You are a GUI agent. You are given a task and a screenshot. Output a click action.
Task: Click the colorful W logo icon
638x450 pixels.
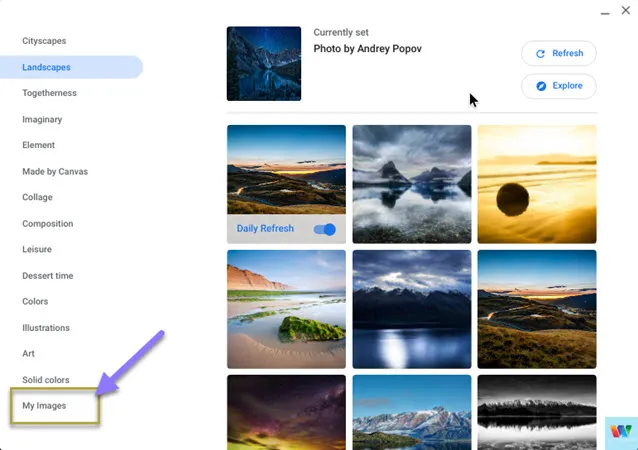(621, 432)
